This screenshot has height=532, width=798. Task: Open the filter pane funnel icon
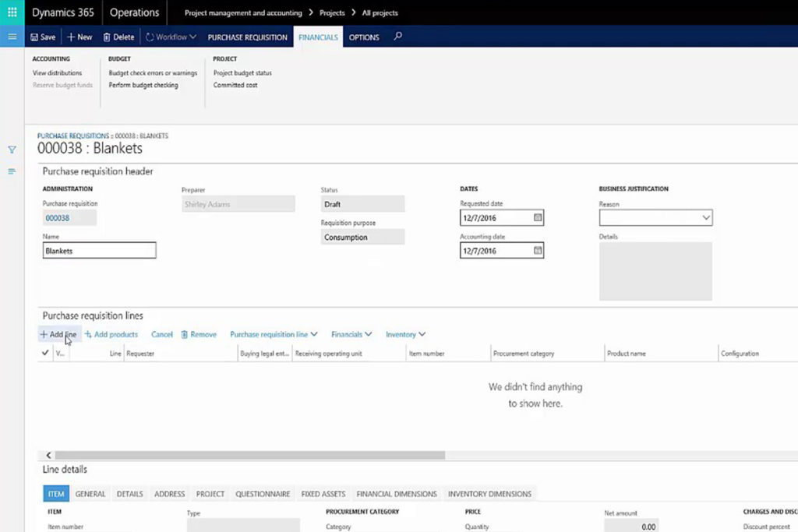click(x=12, y=150)
